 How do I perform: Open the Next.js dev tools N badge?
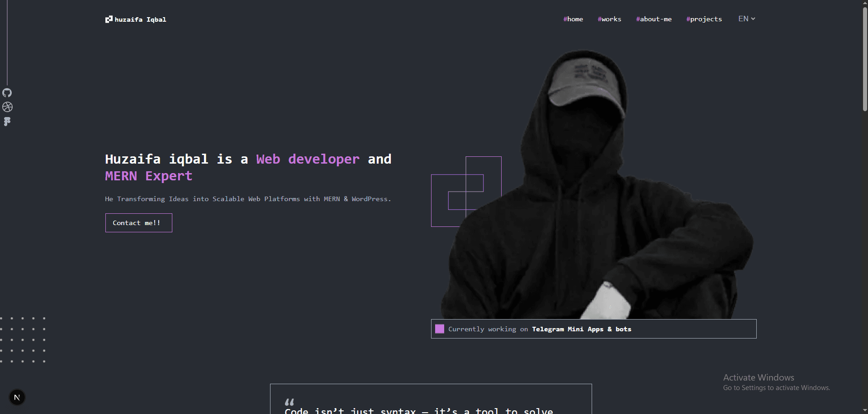(17, 397)
